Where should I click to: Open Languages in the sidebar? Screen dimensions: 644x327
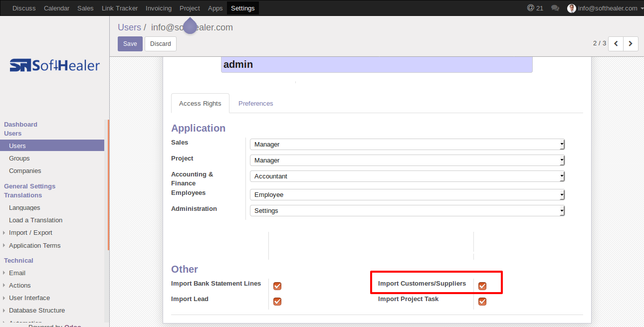(x=24, y=208)
